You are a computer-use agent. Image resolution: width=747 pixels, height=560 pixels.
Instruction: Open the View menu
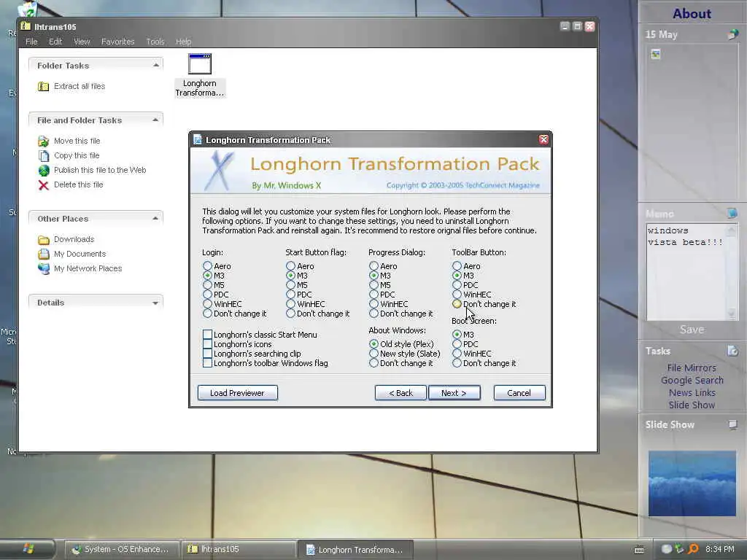coord(82,42)
